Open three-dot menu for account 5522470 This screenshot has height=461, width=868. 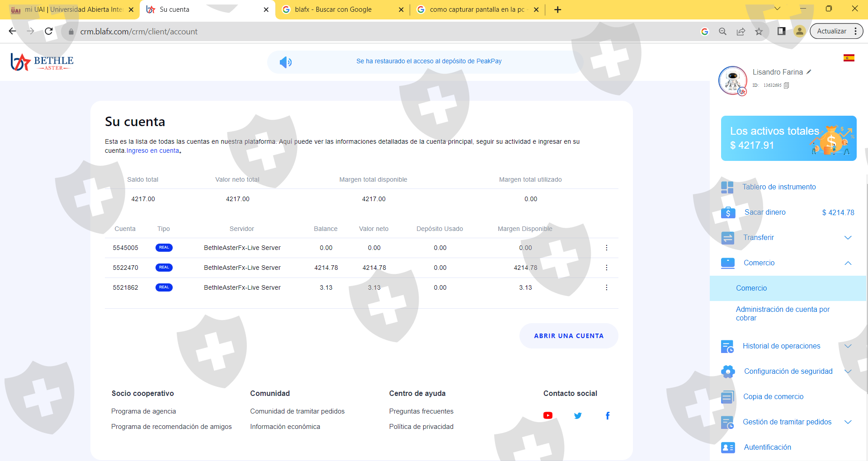click(606, 268)
